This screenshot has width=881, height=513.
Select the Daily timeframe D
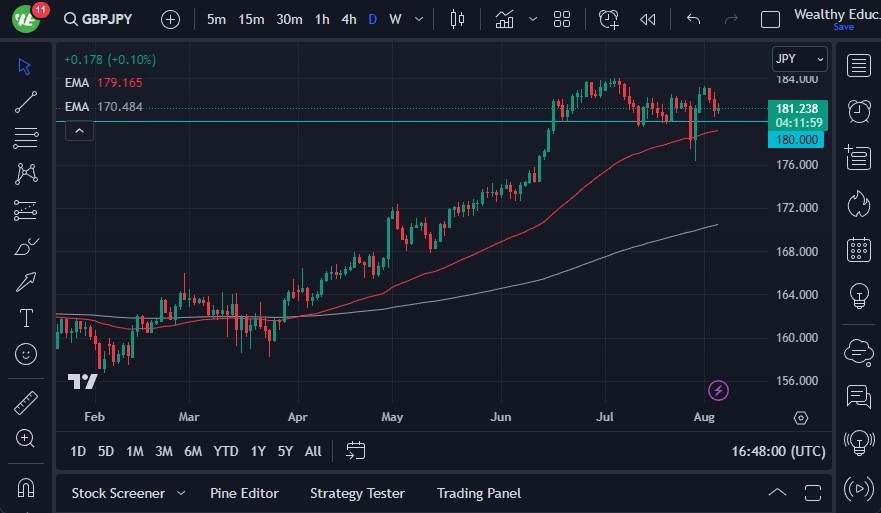coord(372,19)
